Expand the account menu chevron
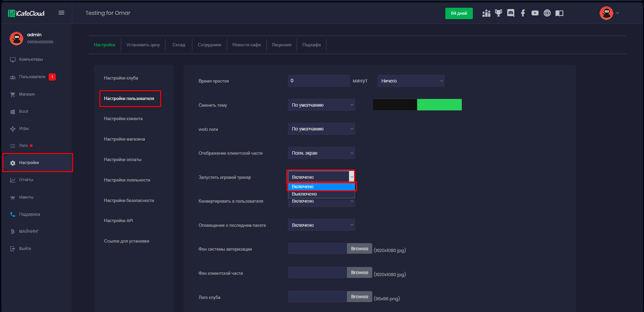This screenshot has width=644, height=312. [x=617, y=13]
